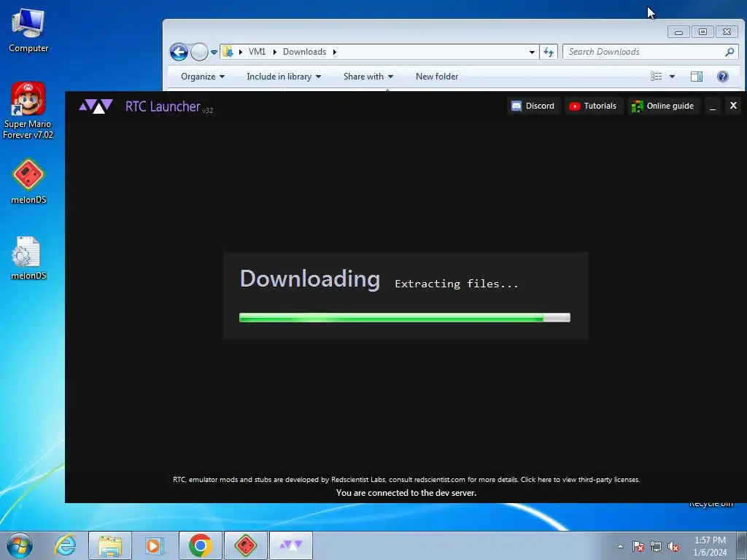Open the Include in library menu

(x=284, y=76)
